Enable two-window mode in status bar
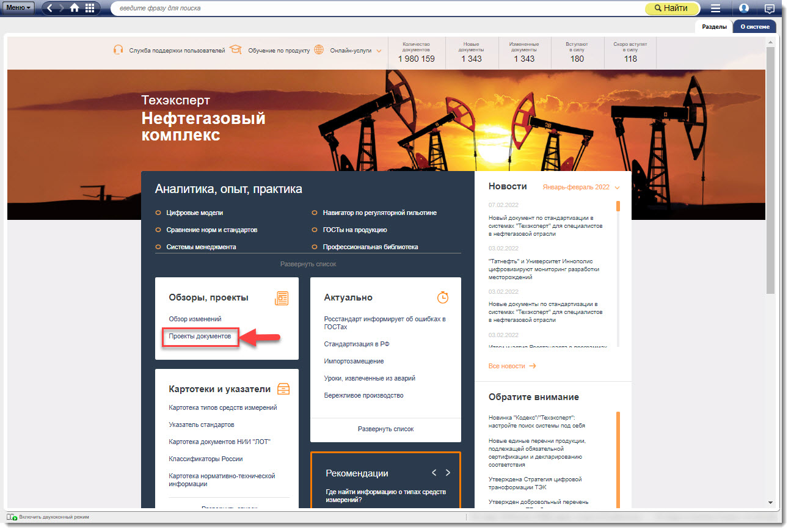Screen dimensions: 791x532 pyautogui.click(x=49, y=517)
